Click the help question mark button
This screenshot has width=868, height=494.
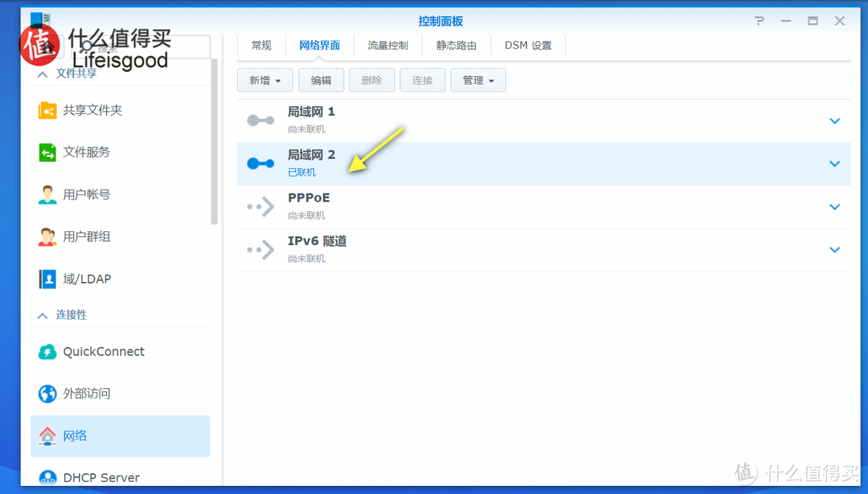click(759, 21)
